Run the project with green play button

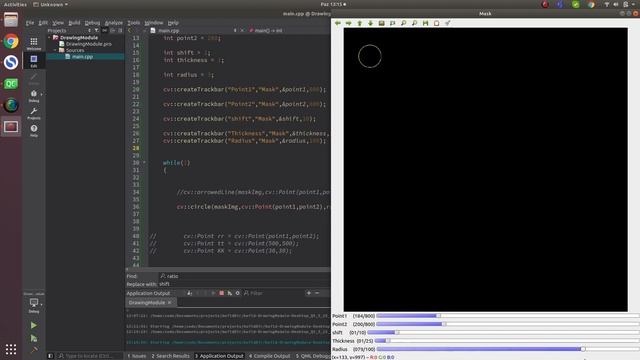click(x=34, y=325)
